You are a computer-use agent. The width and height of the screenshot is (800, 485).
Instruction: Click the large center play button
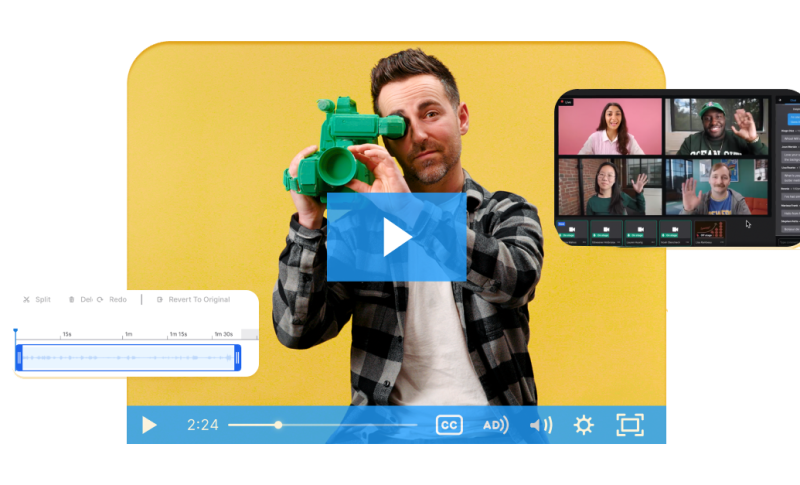click(x=396, y=237)
